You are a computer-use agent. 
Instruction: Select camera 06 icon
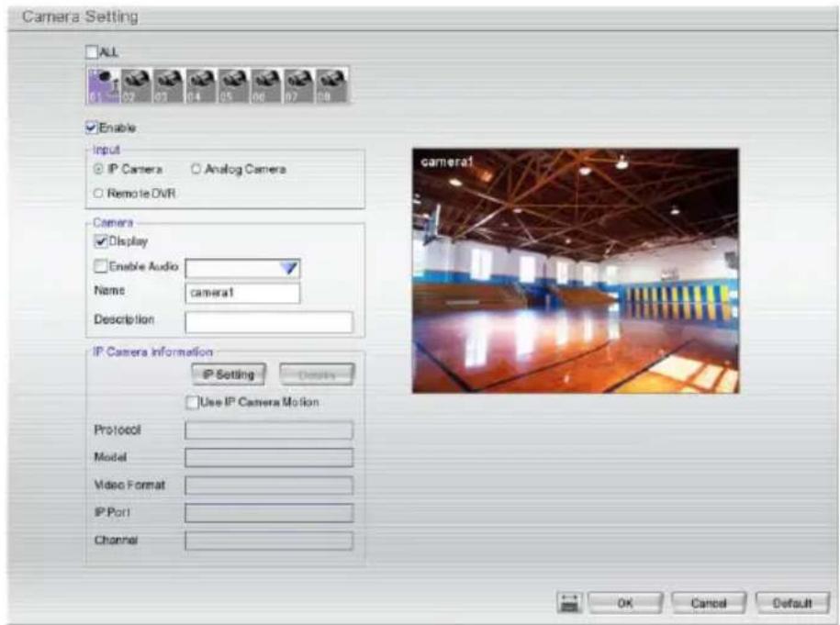click(265, 85)
